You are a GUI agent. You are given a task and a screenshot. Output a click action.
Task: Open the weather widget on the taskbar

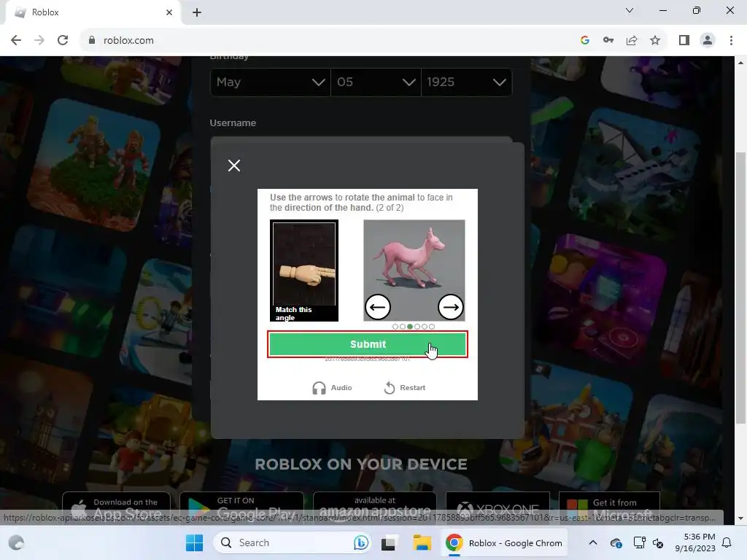pyautogui.click(x=16, y=542)
